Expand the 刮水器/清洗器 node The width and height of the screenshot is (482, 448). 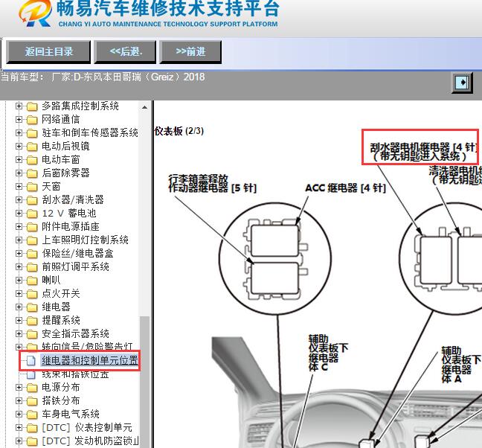coord(19,200)
